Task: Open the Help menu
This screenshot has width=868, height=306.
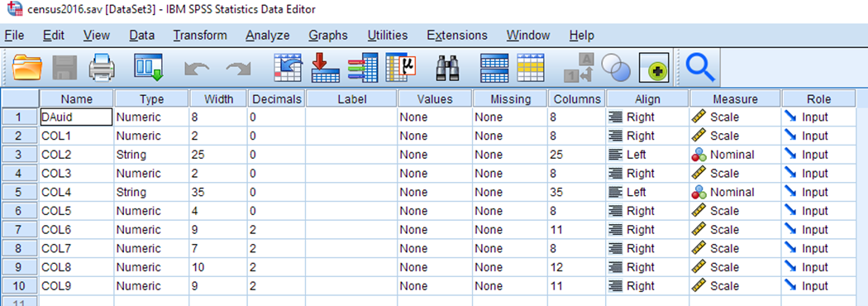Action: 581,36
